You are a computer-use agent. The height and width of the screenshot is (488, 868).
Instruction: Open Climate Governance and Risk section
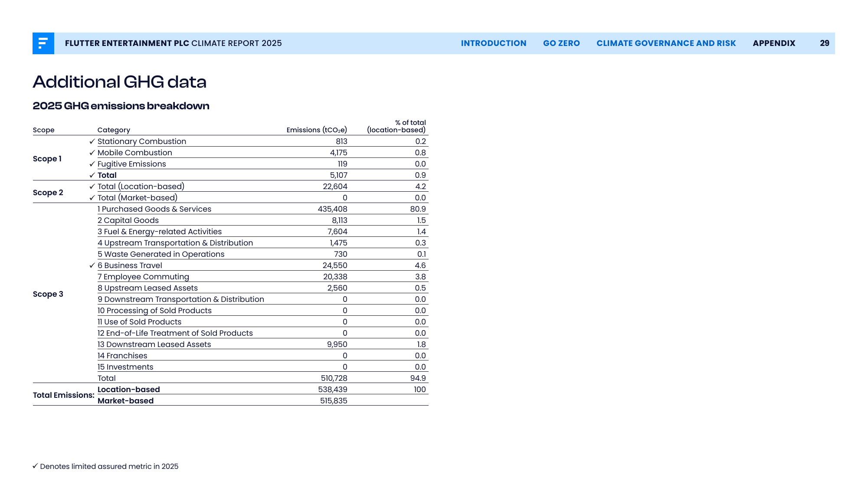(666, 43)
